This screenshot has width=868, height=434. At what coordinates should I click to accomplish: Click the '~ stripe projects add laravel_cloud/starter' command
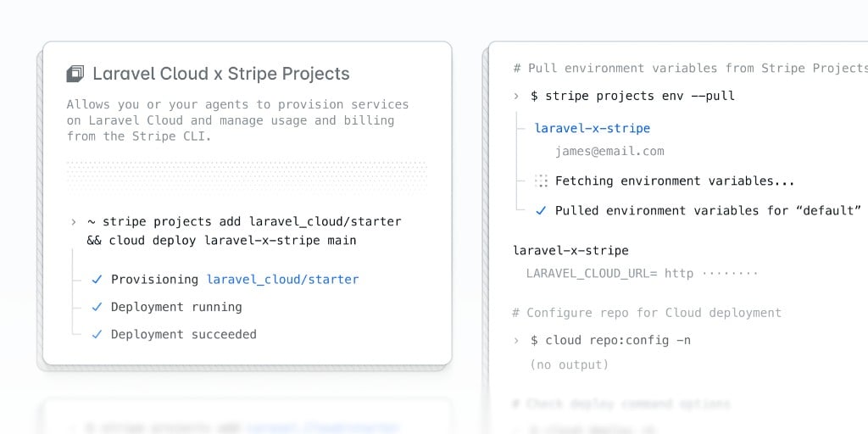pyautogui.click(x=244, y=222)
